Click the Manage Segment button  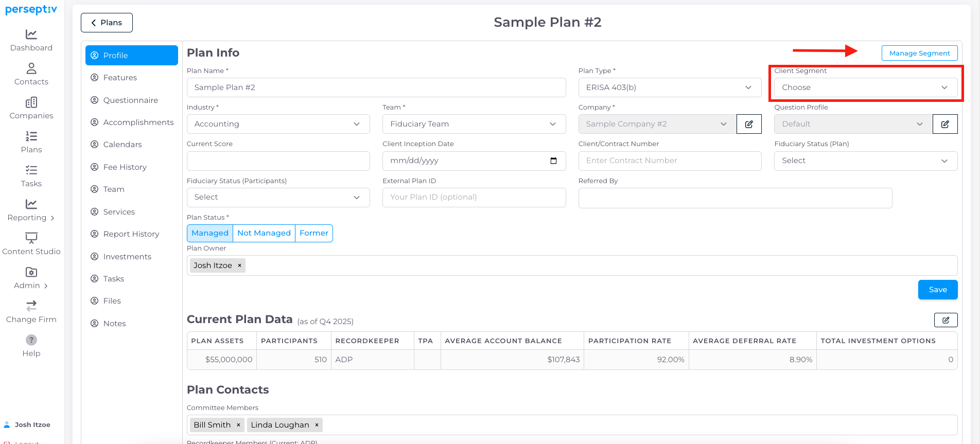(919, 53)
